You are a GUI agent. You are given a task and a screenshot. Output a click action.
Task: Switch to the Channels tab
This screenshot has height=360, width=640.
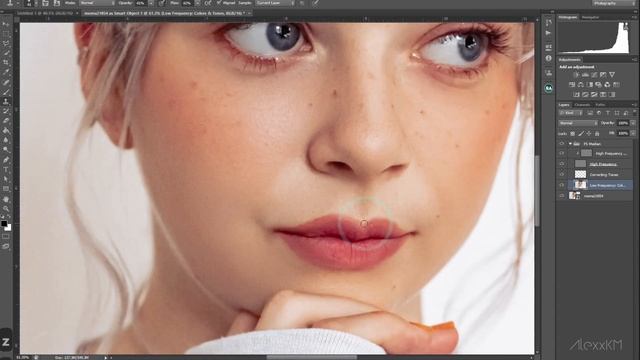[x=582, y=105]
